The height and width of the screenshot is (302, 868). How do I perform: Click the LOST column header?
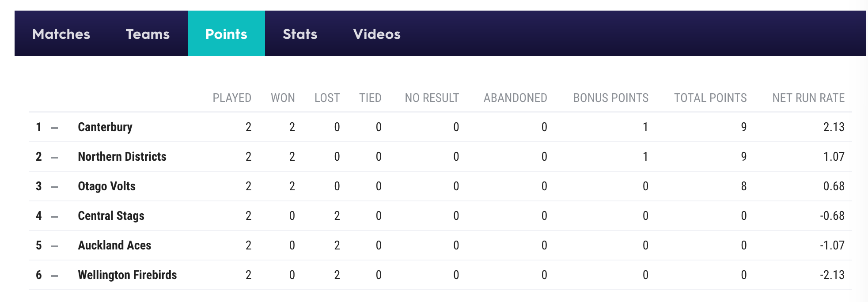point(327,98)
